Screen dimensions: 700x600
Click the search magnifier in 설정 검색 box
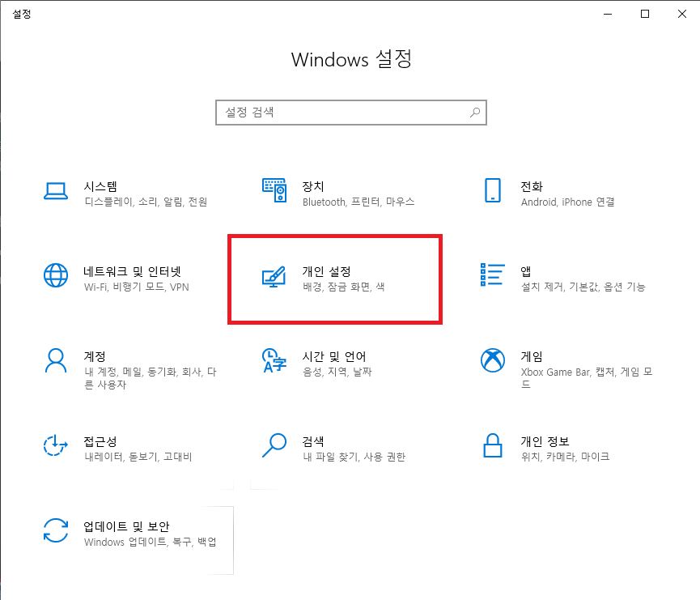(x=474, y=112)
